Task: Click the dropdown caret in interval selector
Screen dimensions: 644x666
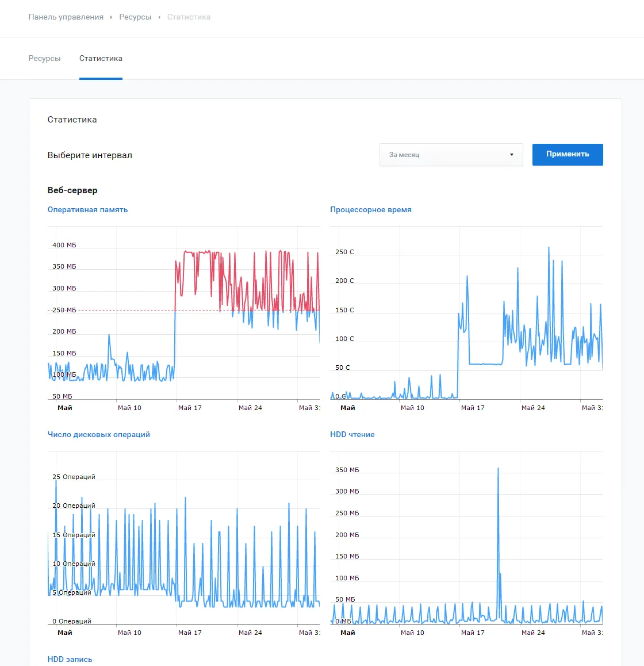Action: [512, 155]
